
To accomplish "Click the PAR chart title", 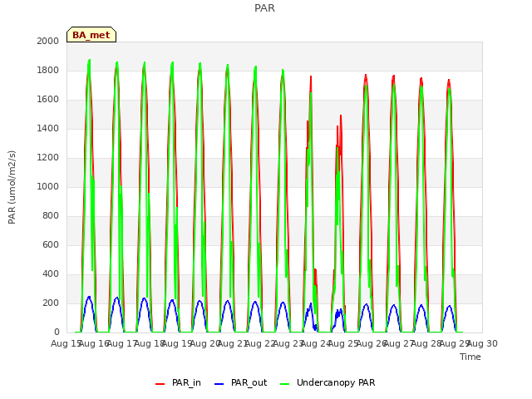I will click(264, 8).
